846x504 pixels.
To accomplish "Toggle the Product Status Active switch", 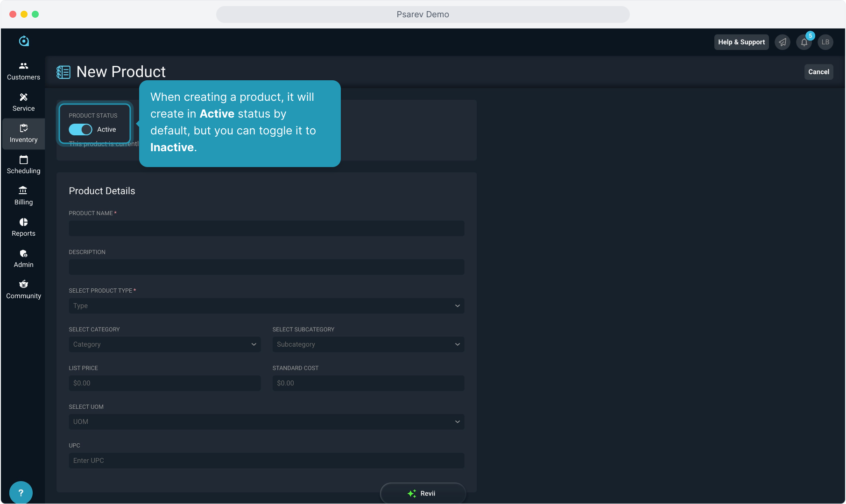I will tap(80, 129).
